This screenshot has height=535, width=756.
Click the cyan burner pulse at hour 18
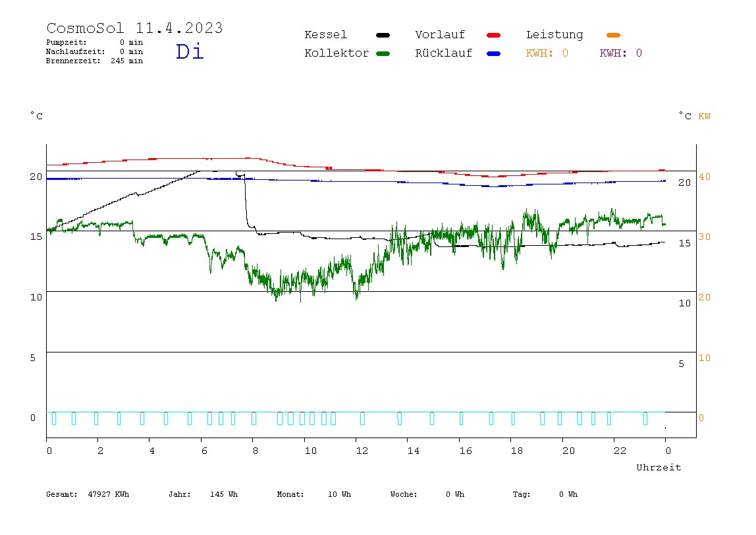pyautogui.click(x=513, y=418)
